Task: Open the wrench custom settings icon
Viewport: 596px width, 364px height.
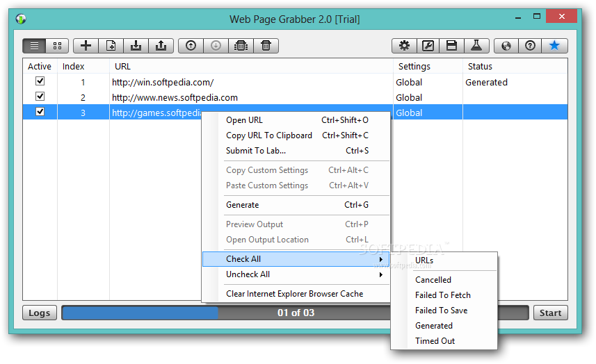Action: tap(428, 46)
